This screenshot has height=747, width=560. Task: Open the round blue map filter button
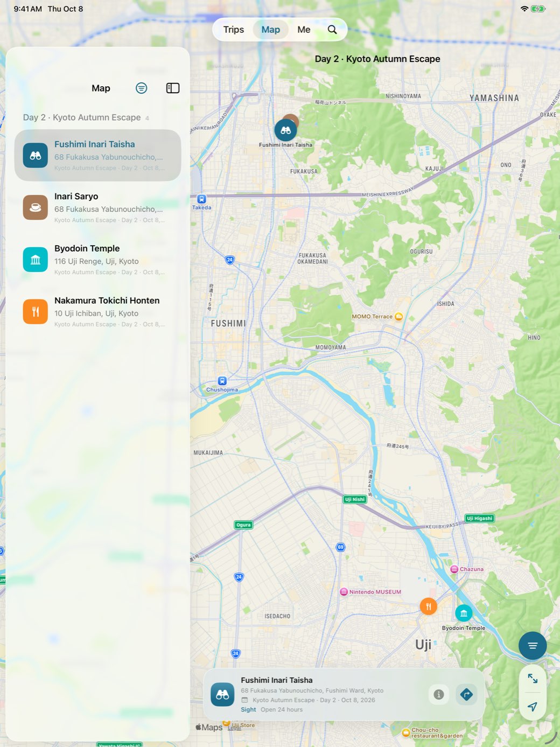(533, 646)
